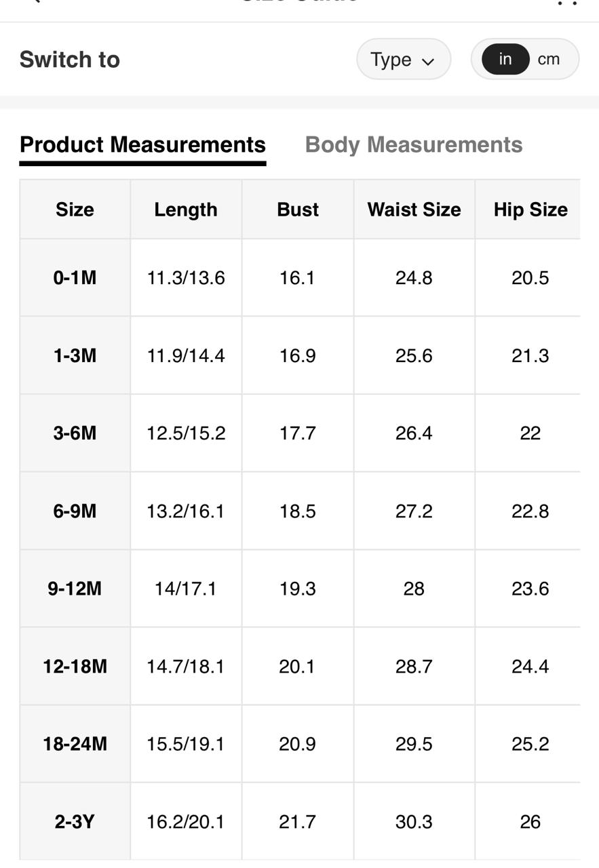Select the 18-24M size row label
The image size is (599, 868).
click(75, 744)
